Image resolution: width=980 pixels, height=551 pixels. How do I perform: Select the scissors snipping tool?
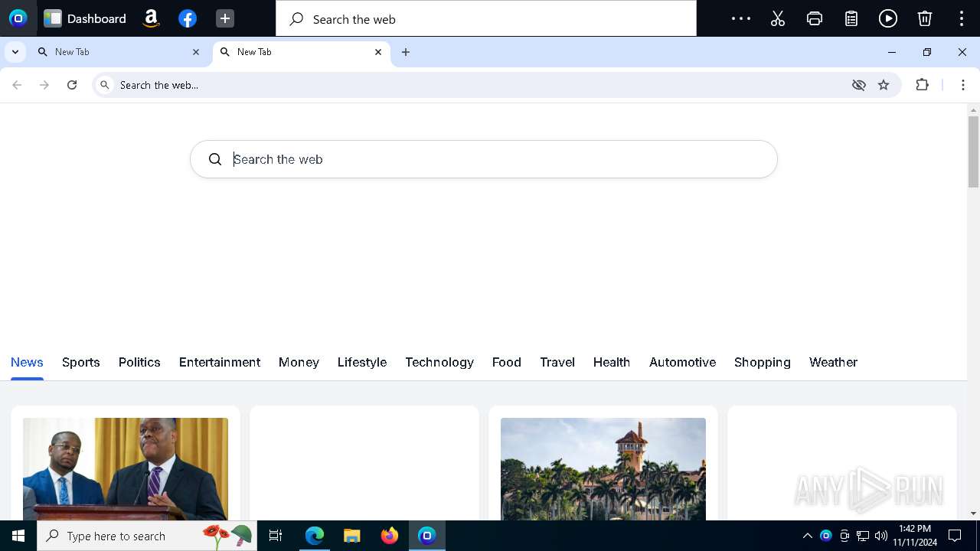[x=778, y=18]
